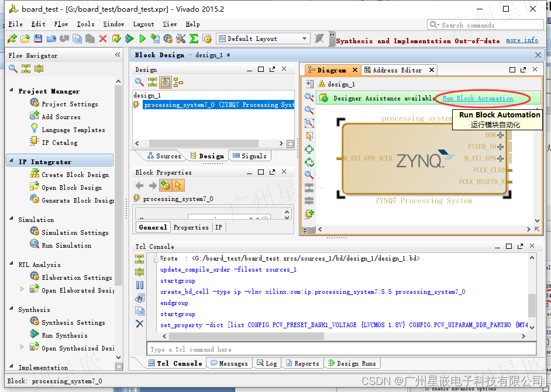This screenshot has width=551, height=392.
Task: Click the Design panel horizontal scrollbar
Action: (x=204, y=144)
